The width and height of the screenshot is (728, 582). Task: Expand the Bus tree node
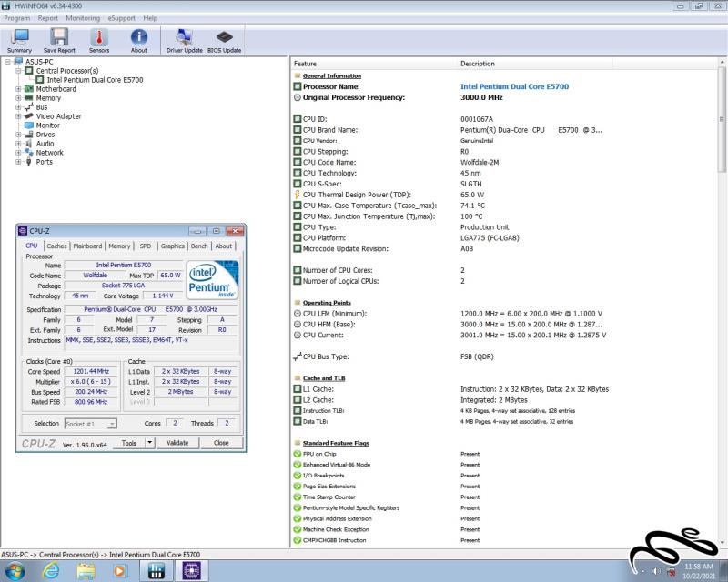tap(18, 106)
